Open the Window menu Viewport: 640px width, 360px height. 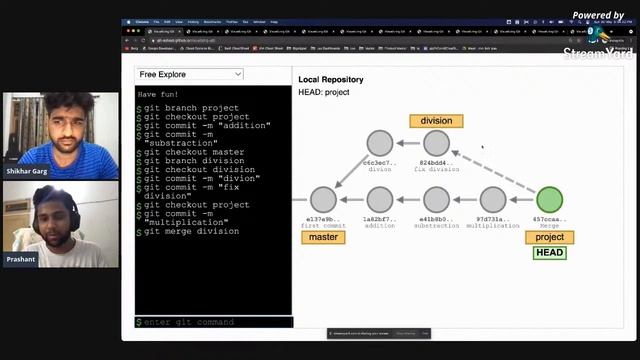[x=259, y=22]
